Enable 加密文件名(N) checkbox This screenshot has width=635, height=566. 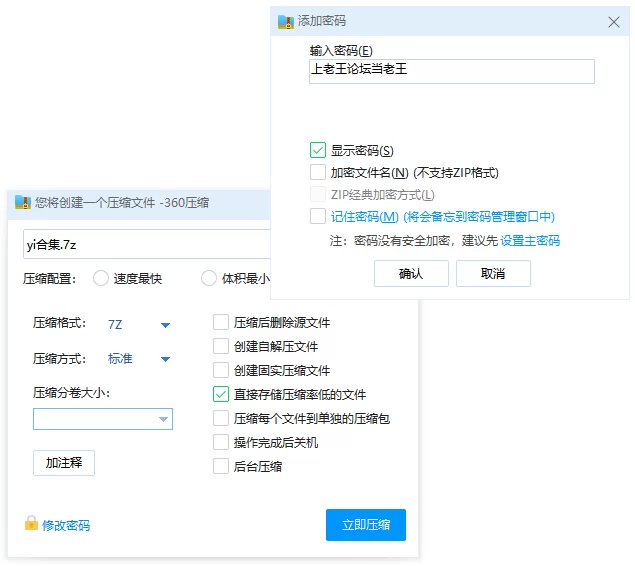[x=318, y=172]
